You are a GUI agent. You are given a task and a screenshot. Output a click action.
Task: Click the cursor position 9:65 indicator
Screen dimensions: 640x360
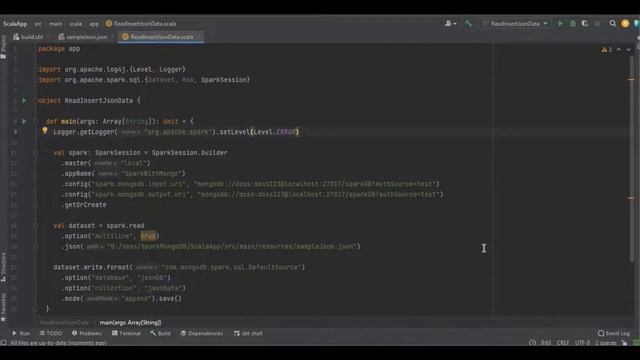click(x=546, y=342)
